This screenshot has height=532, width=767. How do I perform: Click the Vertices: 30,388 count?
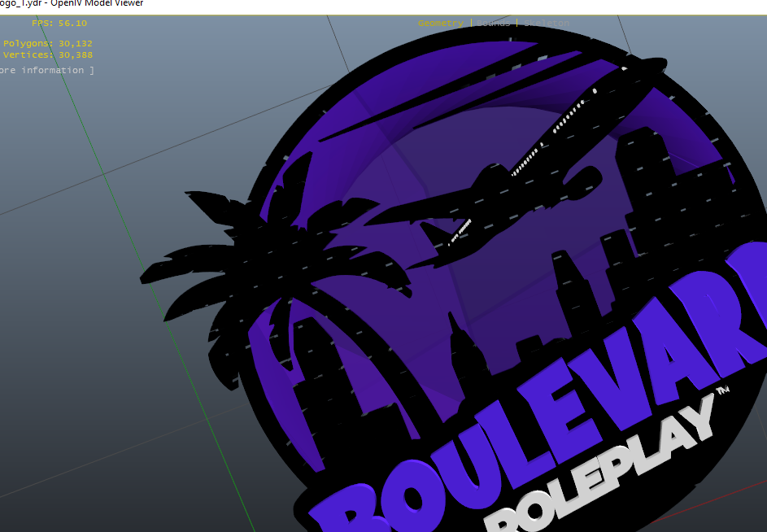point(47,55)
